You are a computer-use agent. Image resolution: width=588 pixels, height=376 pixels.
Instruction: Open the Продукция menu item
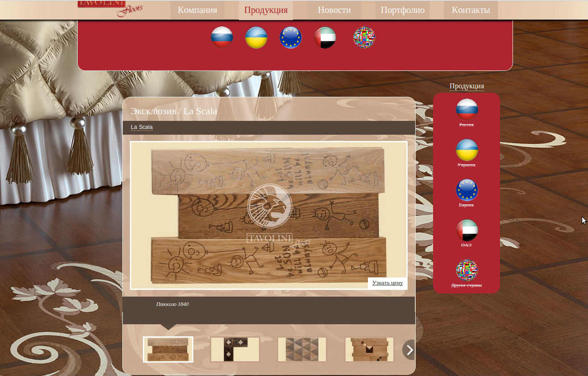pos(266,10)
